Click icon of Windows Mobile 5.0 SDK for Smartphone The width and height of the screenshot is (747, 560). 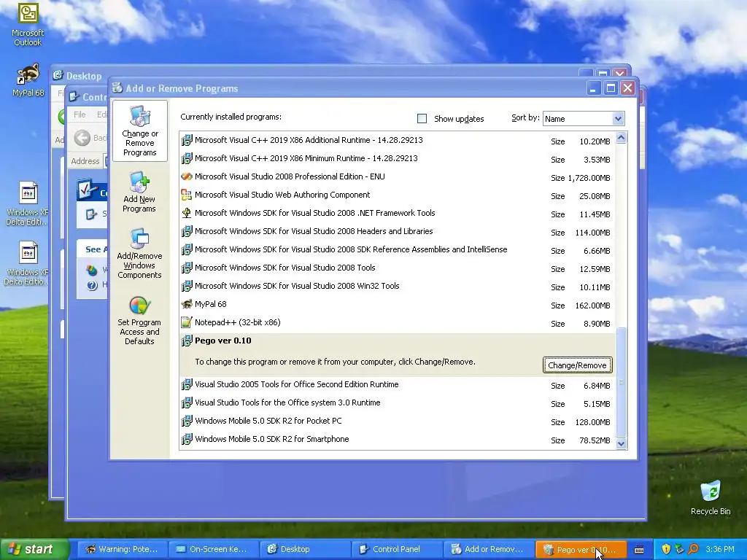point(187,439)
